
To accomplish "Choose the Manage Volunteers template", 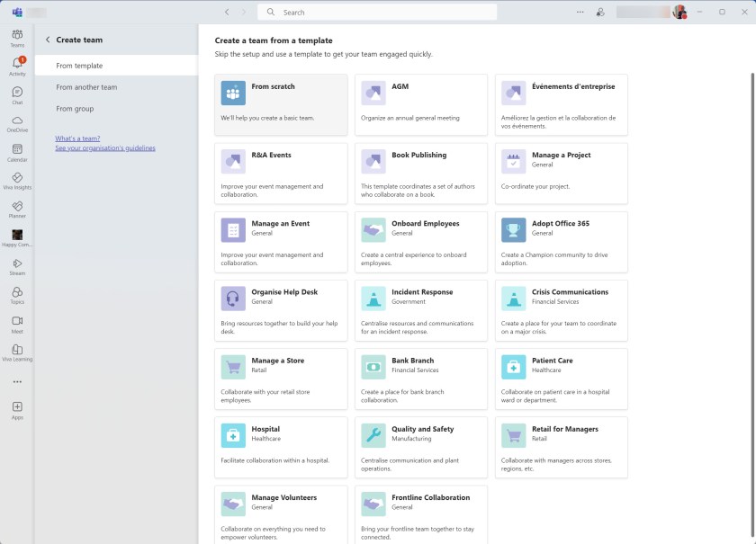I will pos(281,514).
